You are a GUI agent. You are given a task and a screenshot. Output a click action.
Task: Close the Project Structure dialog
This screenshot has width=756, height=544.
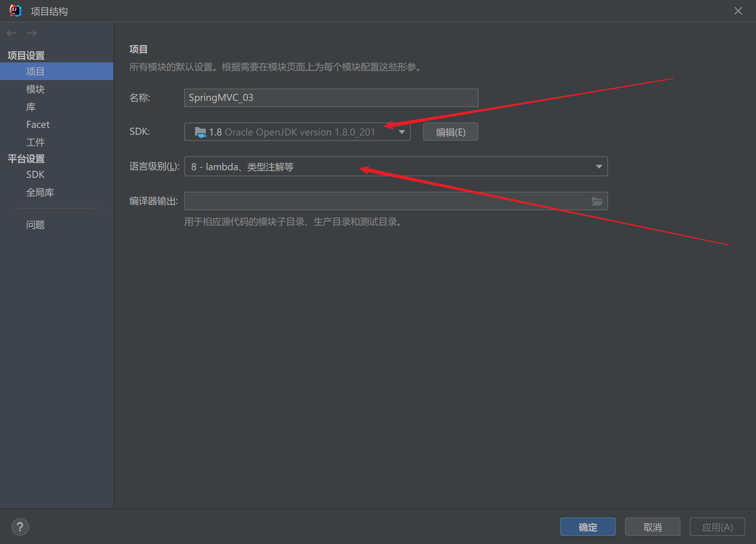coord(738,11)
